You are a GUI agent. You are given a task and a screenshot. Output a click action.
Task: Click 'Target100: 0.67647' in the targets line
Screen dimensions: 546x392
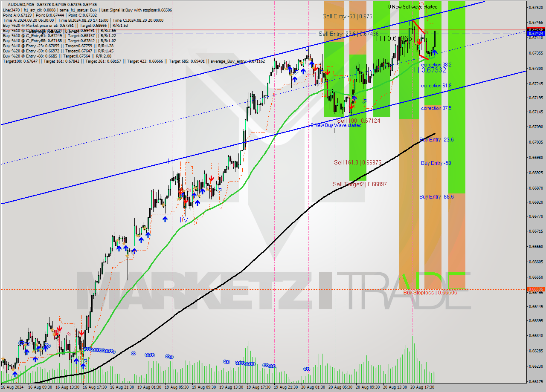click(20, 61)
